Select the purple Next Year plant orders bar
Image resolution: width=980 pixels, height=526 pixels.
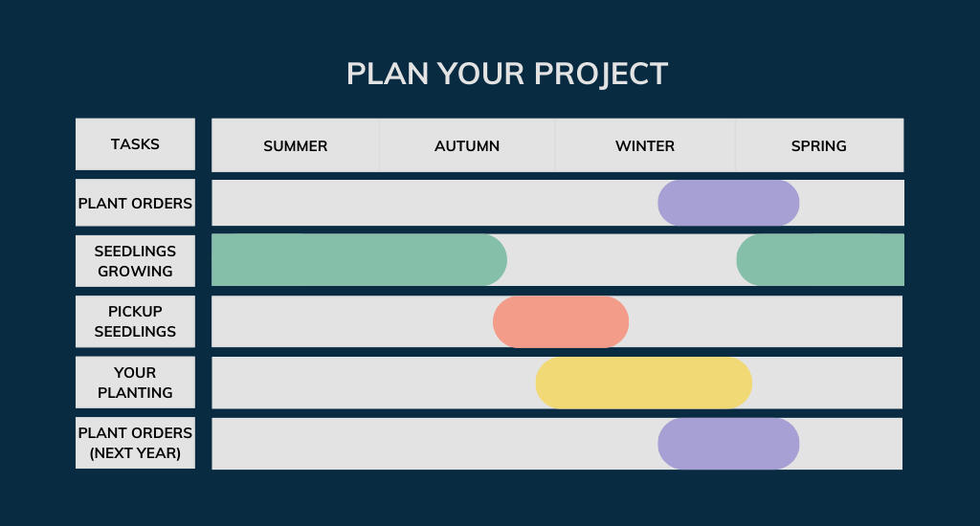coord(728,444)
